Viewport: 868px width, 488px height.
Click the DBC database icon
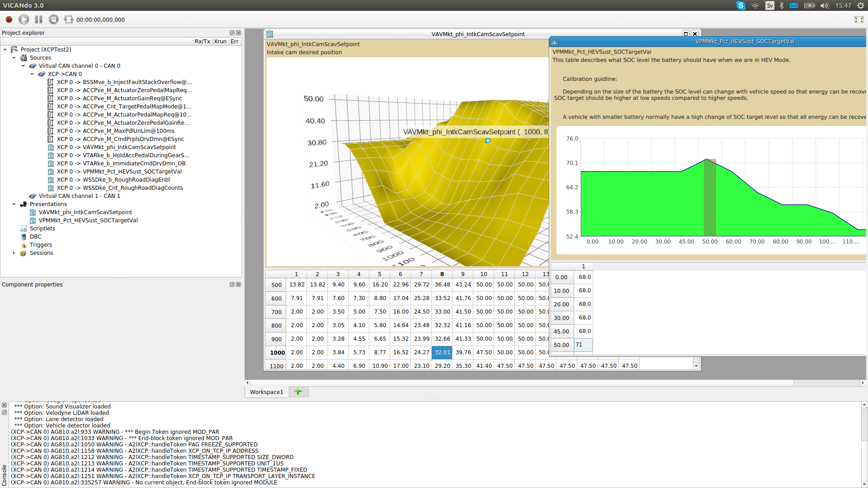[x=24, y=237]
